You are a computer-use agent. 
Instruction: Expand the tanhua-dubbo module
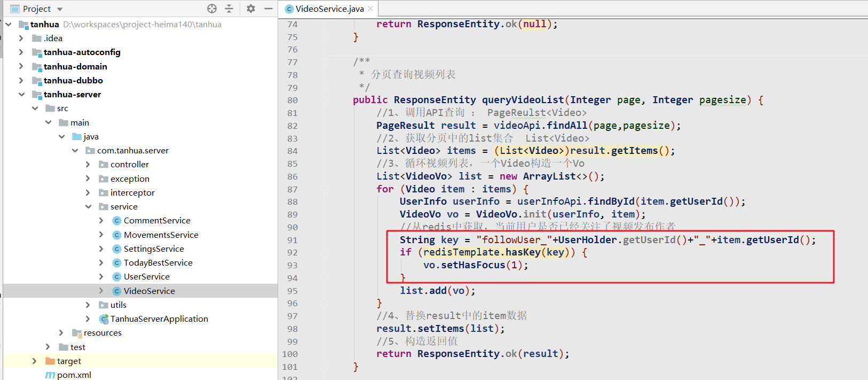[x=21, y=80]
